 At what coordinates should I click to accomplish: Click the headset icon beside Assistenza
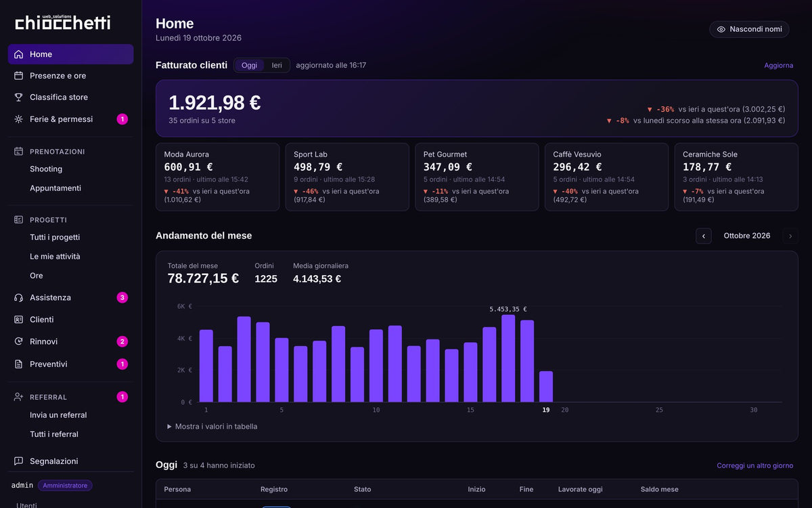18,297
